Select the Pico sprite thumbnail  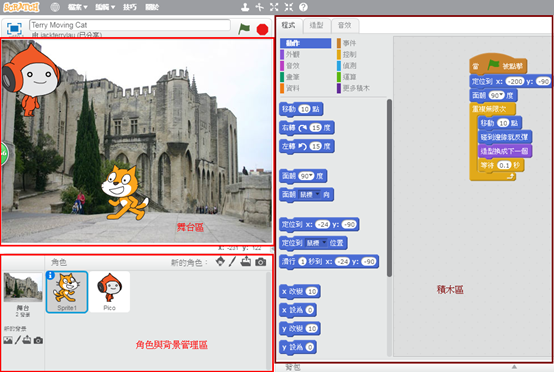coord(110,291)
